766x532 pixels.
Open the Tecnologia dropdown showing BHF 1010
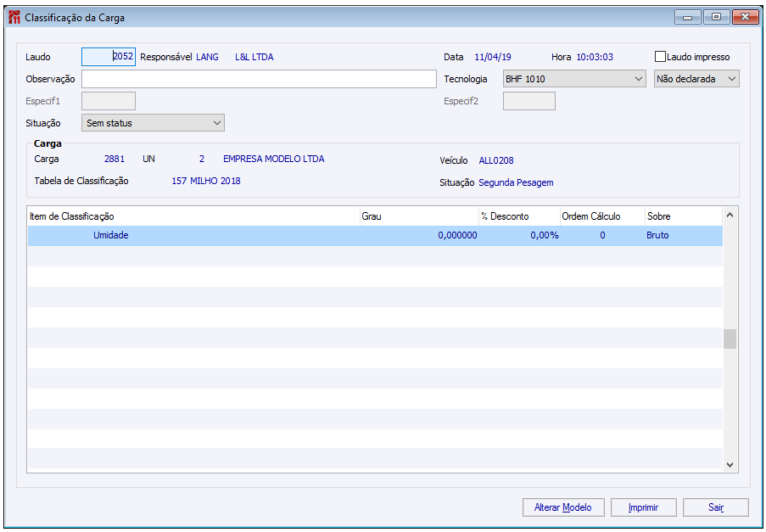(574, 79)
